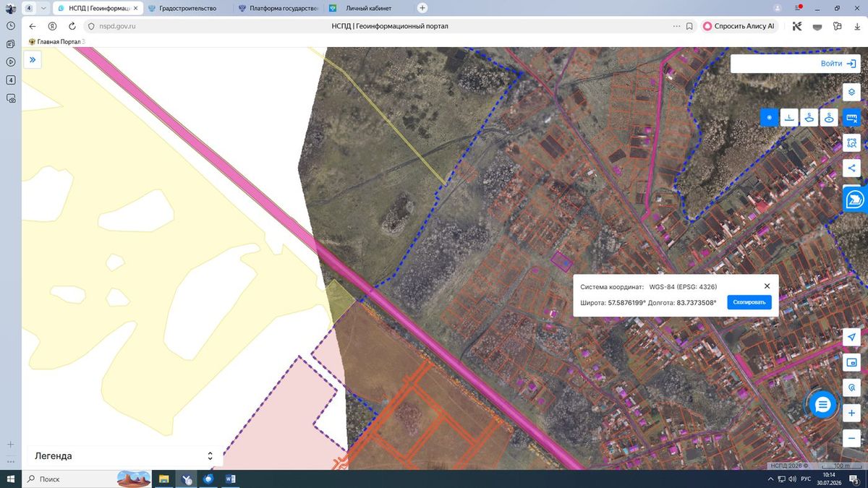Open the browser downloads icon

(x=857, y=26)
